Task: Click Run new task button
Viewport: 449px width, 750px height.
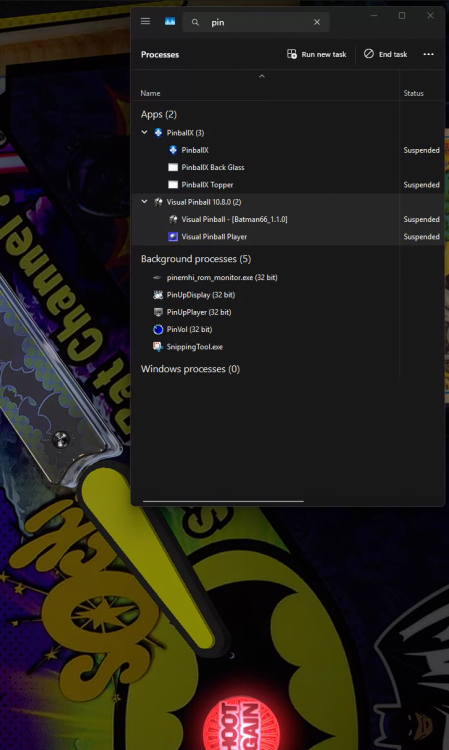Action: (x=317, y=55)
